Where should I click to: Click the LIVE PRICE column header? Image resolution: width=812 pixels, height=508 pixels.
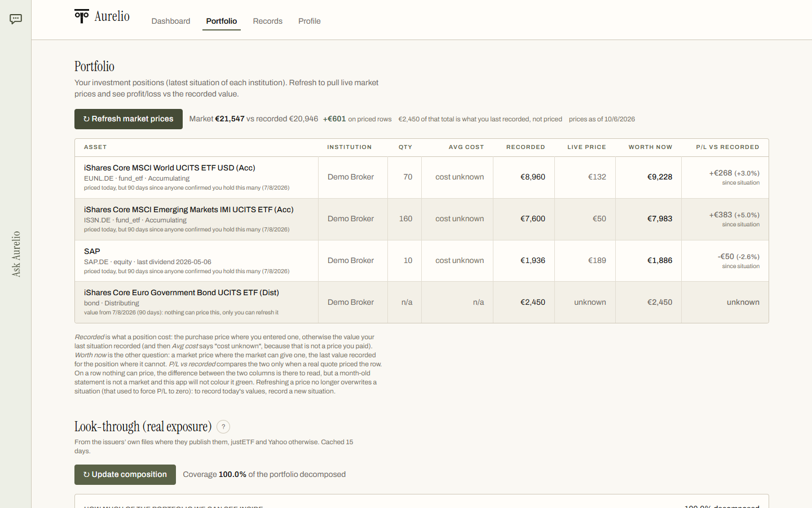tap(586, 147)
